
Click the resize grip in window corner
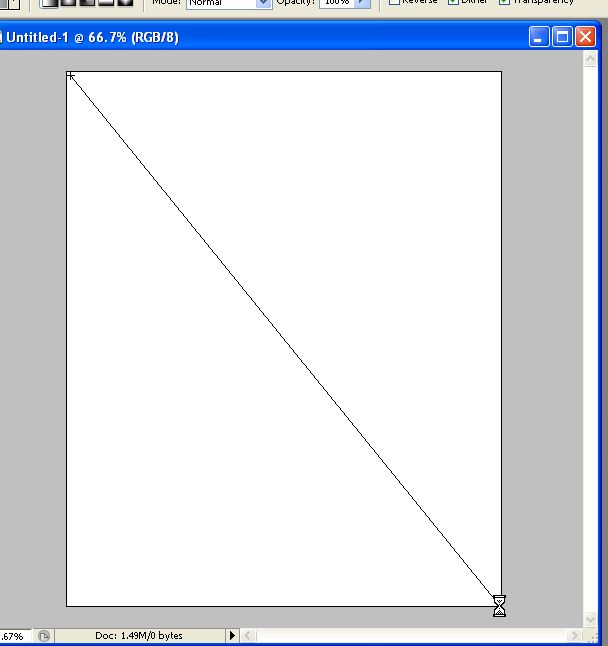pyautogui.click(x=594, y=636)
